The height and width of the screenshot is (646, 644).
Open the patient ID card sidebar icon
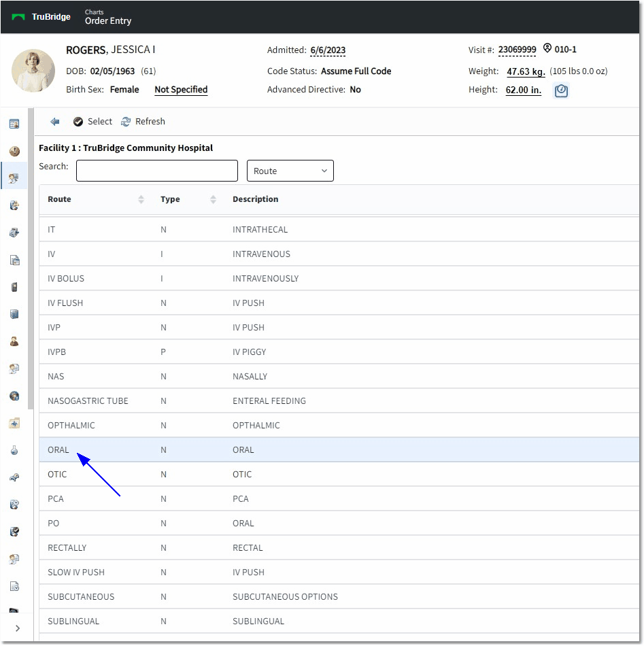point(14,124)
